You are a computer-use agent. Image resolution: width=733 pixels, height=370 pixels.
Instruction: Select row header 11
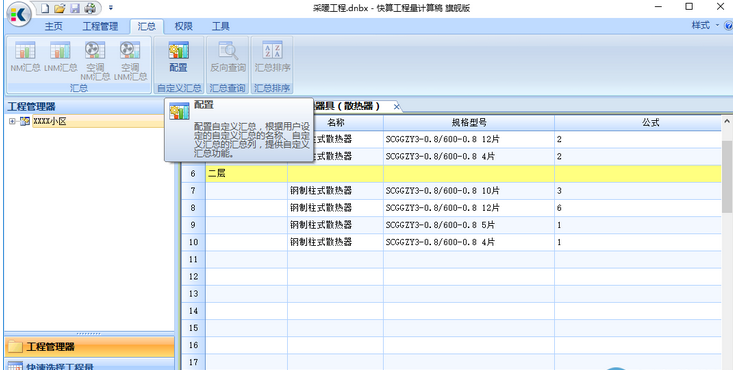(194, 260)
